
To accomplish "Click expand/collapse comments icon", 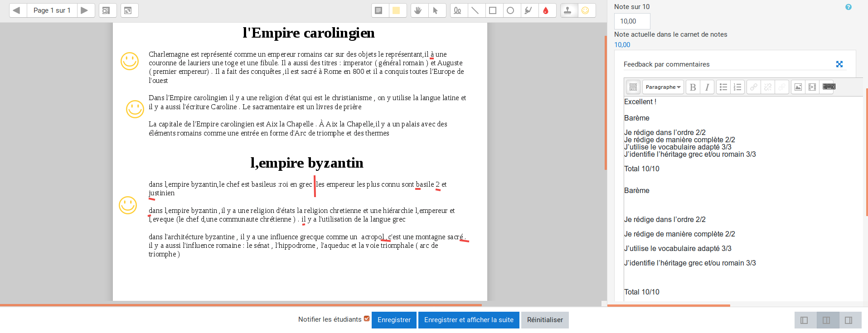I will 129,10.
